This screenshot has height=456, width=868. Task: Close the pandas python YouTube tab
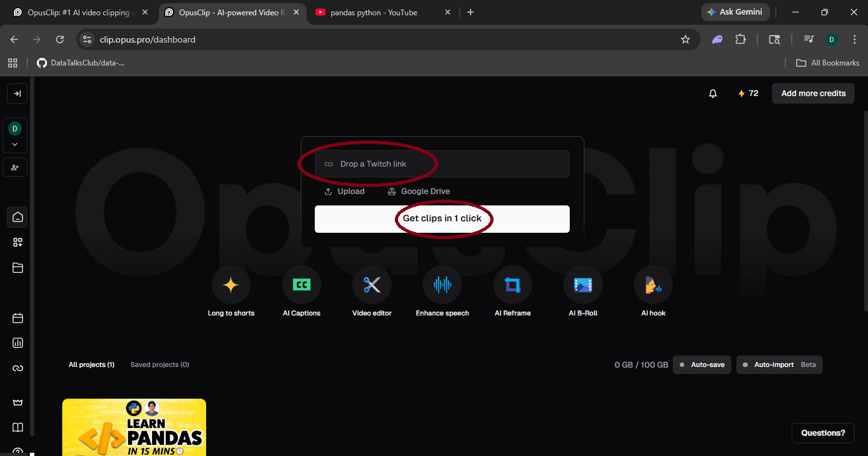click(448, 12)
